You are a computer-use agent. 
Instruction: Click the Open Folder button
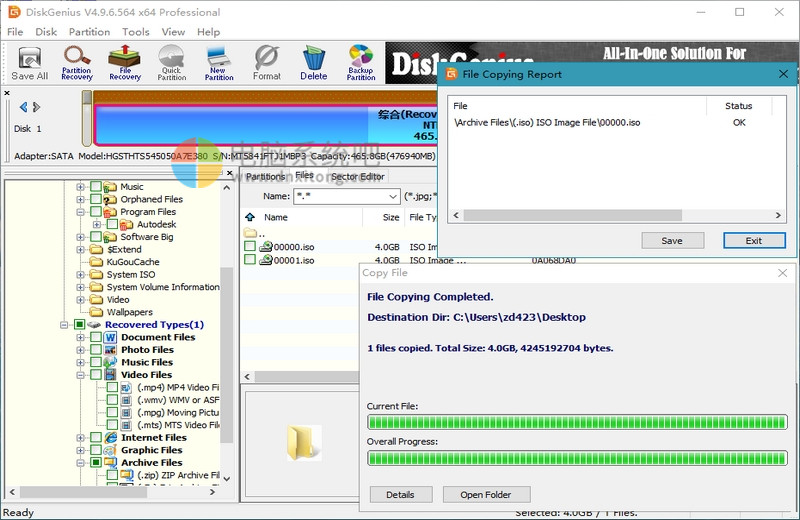[x=486, y=495]
